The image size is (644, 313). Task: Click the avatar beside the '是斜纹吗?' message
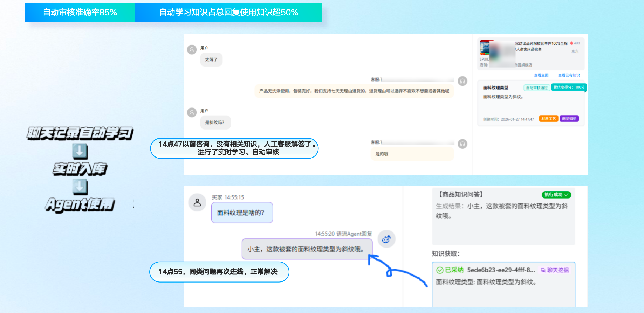pyautogui.click(x=192, y=112)
